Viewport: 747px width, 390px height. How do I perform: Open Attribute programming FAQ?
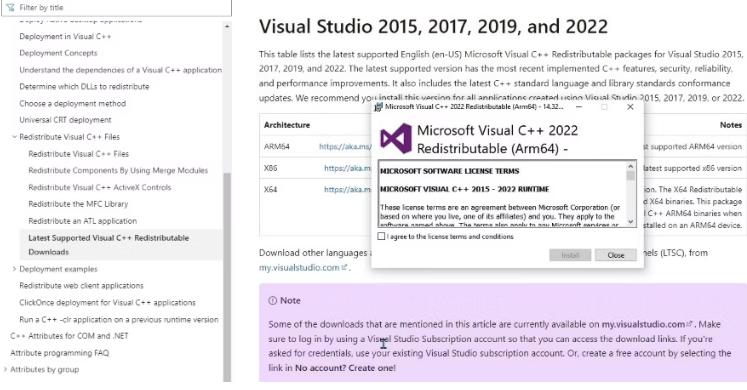click(60, 353)
